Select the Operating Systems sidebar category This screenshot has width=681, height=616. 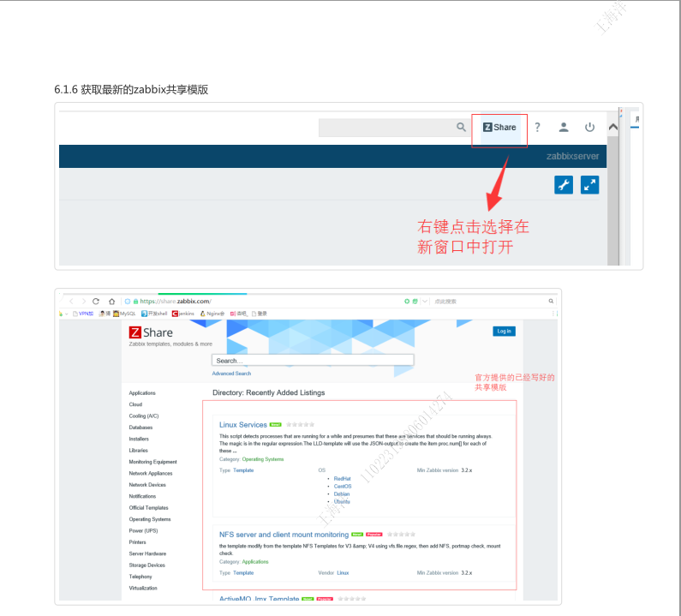(150, 519)
